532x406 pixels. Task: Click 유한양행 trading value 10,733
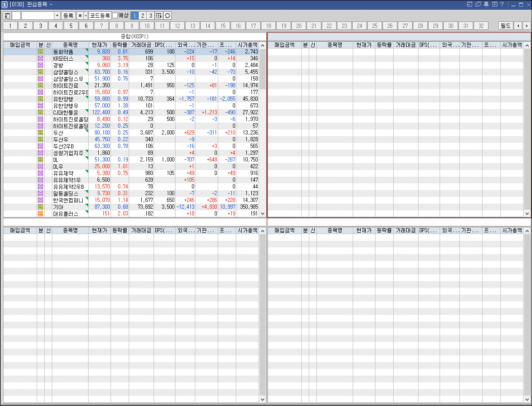point(146,99)
